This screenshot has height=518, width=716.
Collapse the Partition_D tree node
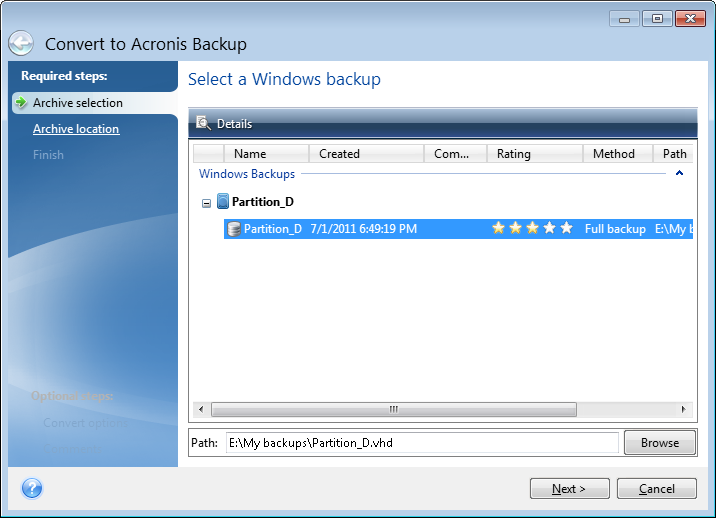206,203
